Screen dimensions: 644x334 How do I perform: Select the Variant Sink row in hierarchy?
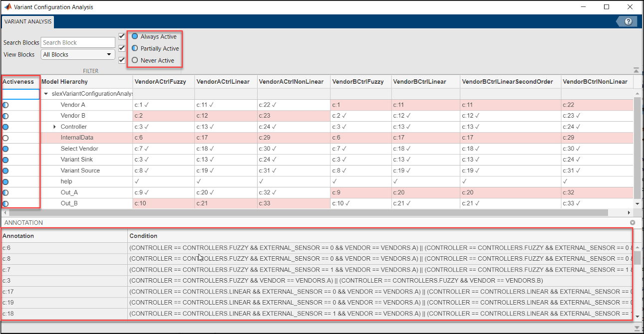(76, 160)
